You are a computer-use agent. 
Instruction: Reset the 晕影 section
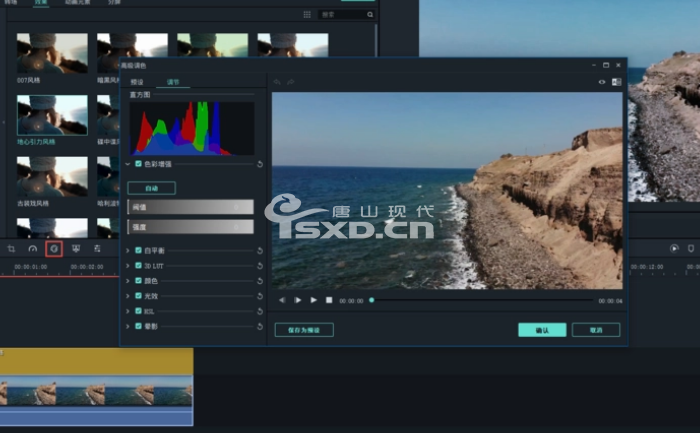point(260,327)
